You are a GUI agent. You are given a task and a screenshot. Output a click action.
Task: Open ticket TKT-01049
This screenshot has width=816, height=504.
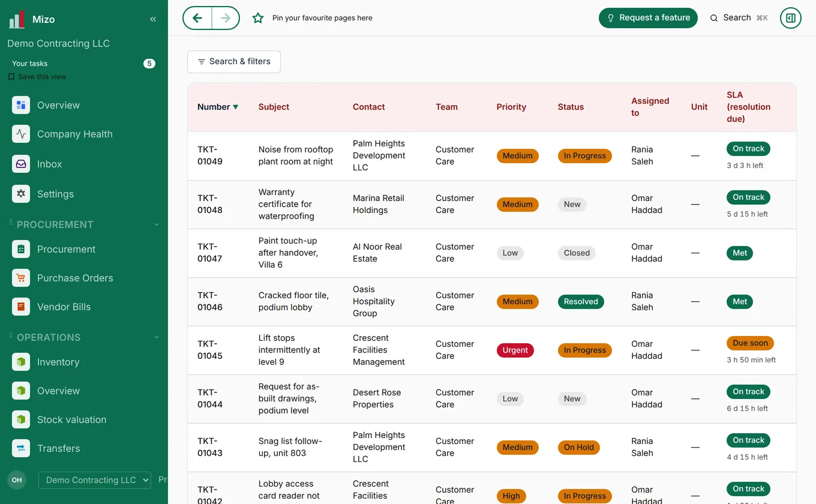point(210,155)
